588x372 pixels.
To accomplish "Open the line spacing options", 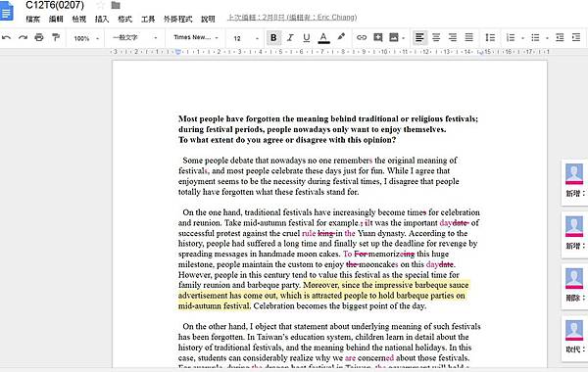I will point(490,37).
